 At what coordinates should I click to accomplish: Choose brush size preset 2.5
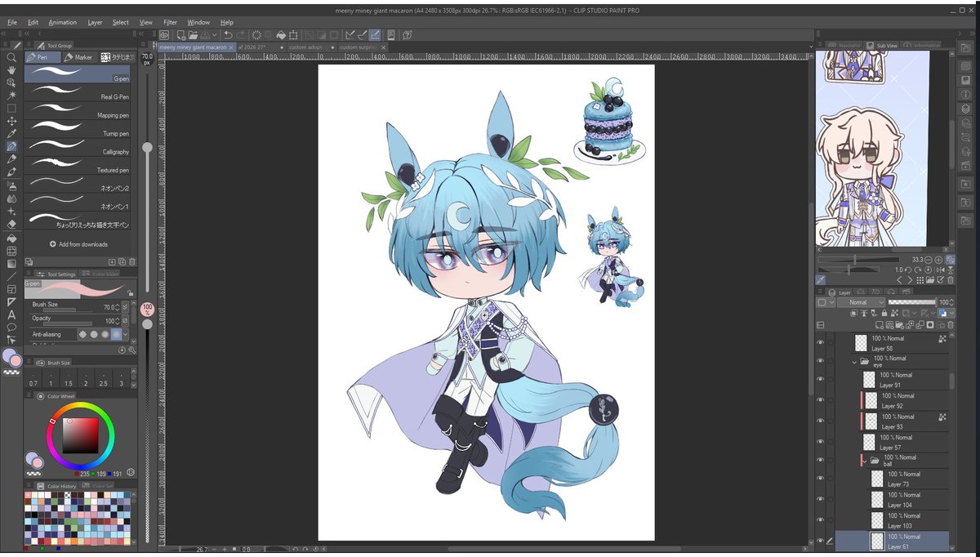(x=103, y=380)
